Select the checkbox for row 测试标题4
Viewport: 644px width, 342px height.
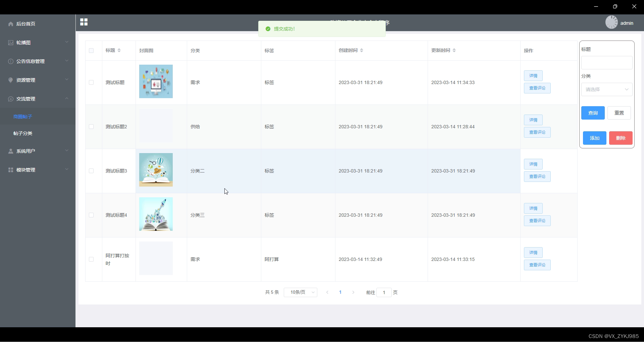[x=91, y=215]
